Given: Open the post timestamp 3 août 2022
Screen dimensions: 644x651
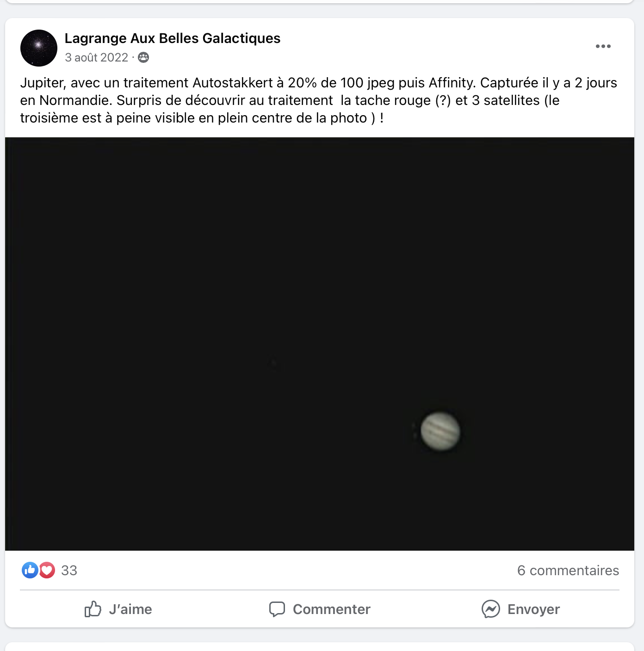Looking at the screenshot, I should pyautogui.click(x=96, y=57).
